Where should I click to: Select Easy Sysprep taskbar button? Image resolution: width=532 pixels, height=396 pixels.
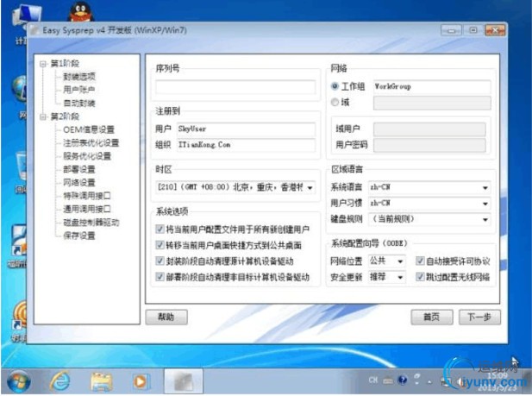coord(184,381)
